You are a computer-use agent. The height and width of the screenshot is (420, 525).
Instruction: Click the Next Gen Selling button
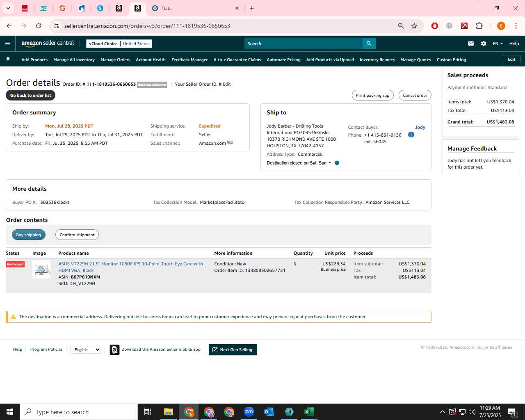pyautogui.click(x=233, y=349)
